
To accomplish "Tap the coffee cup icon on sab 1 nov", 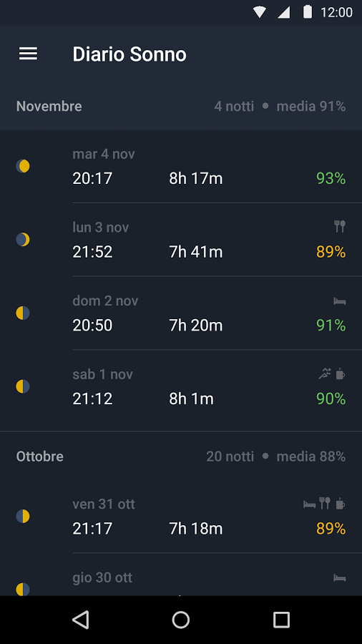I will (x=341, y=374).
